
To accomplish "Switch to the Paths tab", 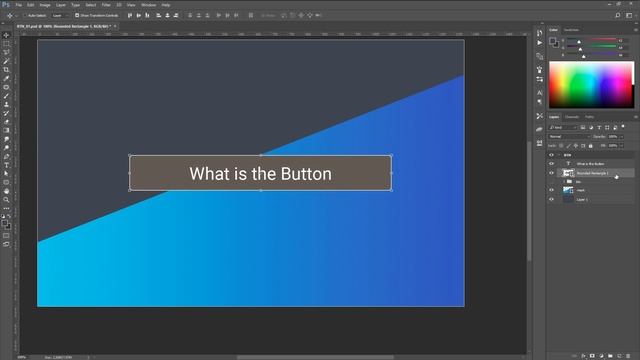I will [x=589, y=117].
